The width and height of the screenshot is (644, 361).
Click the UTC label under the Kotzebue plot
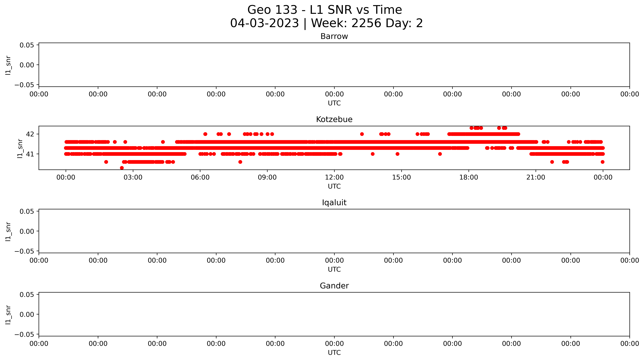[334, 186]
